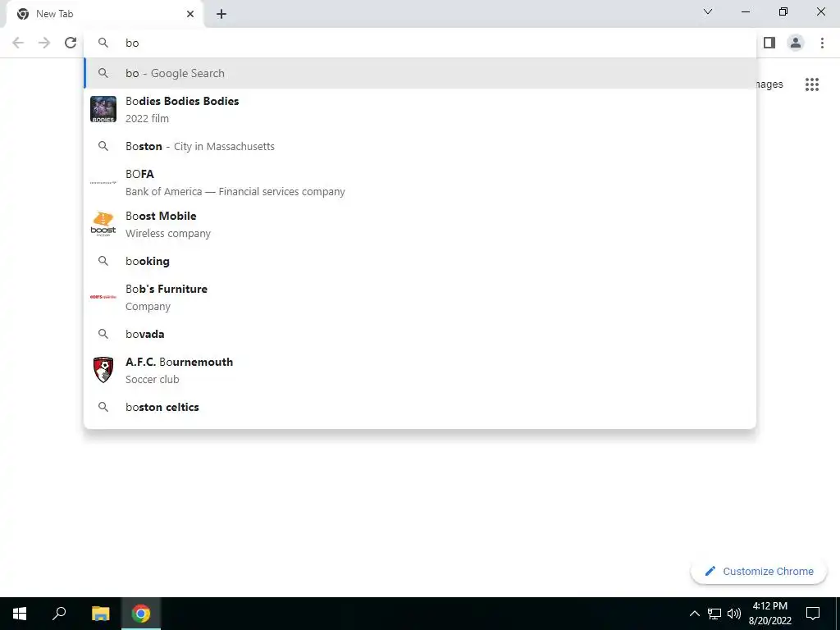Image resolution: width=840 pixels, height=630 pixels.
Task: Choose Bob's Furniture suggestion
Action: [x=421, y=297]
